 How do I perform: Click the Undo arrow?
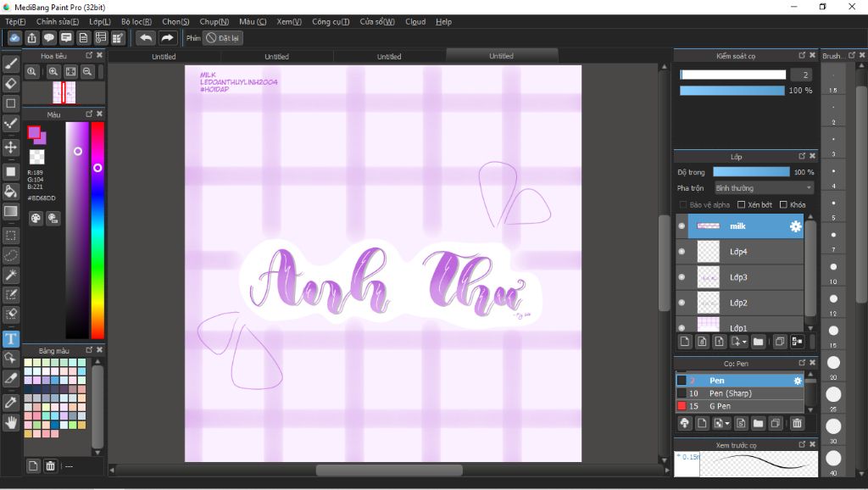tap(146, 38)
